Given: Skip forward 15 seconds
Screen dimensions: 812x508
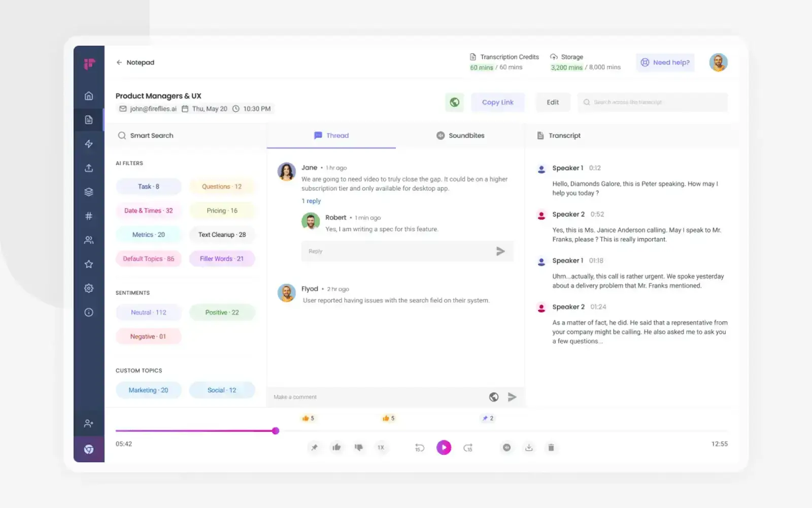Looking at the screenshot, I should [468, 448].
